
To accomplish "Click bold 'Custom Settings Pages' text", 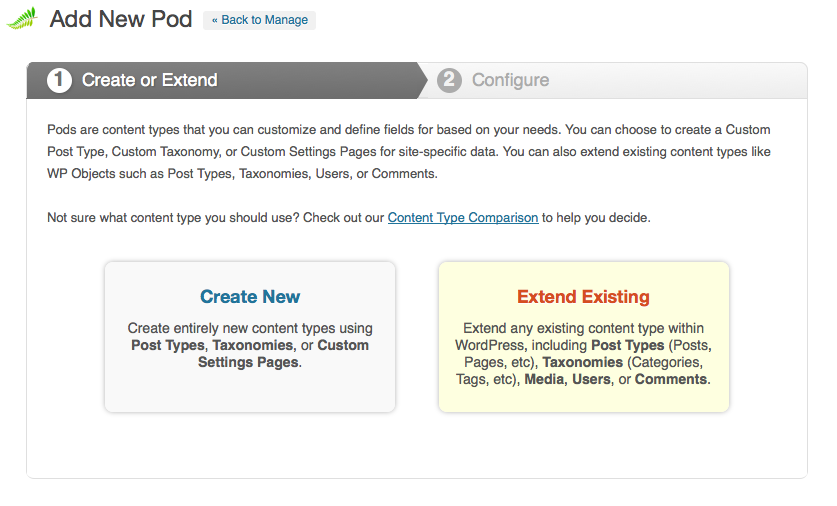I will (x=283, y=354).
